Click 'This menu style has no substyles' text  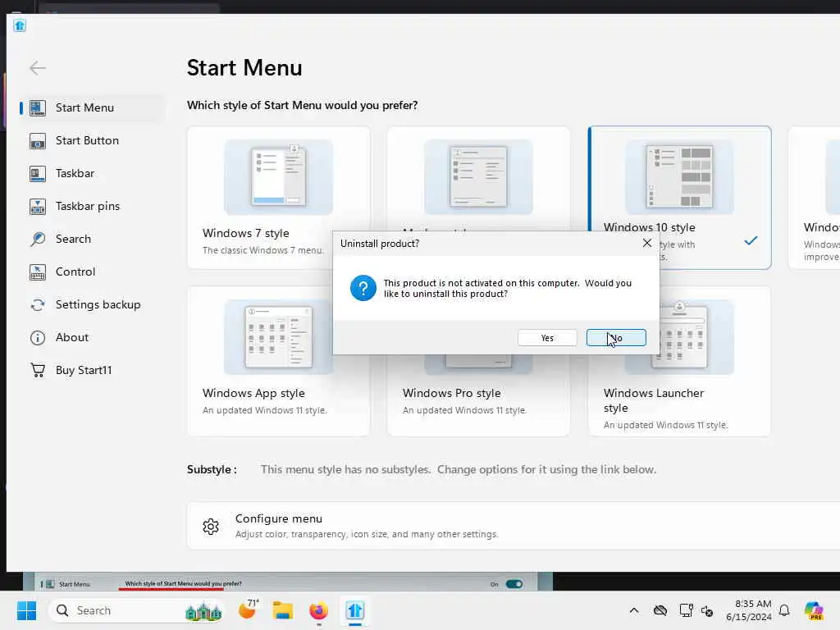[x=345, y=470]
